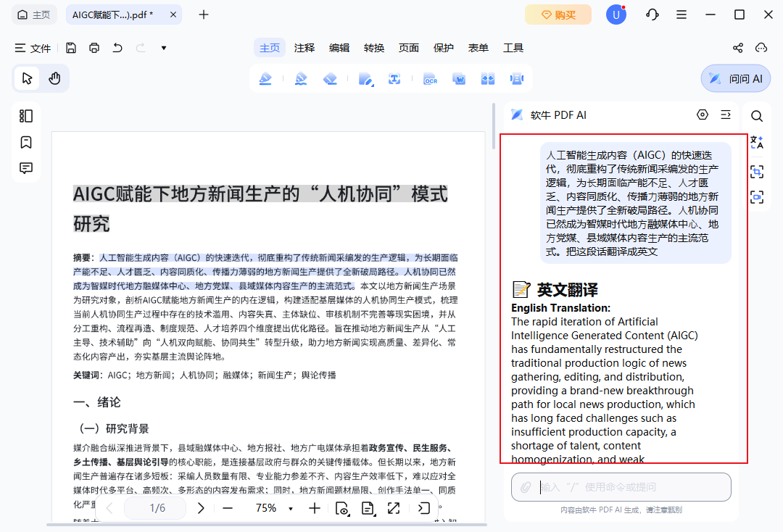Switch to the 保护 protect tab

click(444, 48)
